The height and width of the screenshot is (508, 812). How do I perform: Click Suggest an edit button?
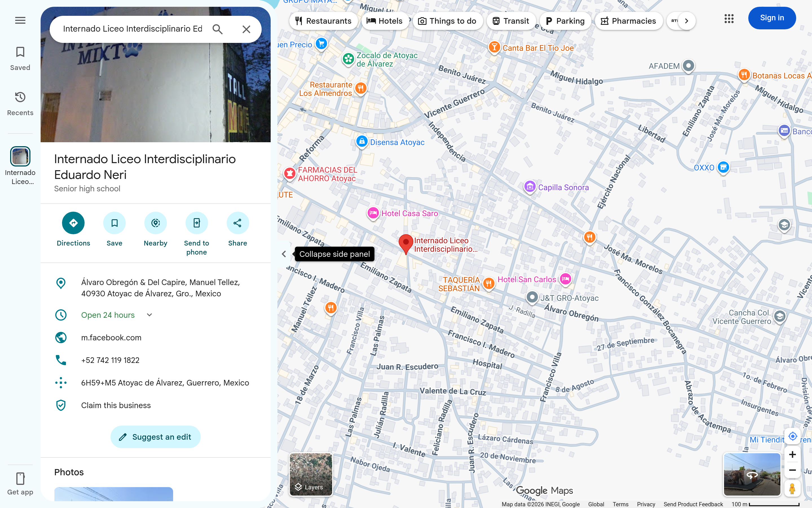click(x=155, y=437)
